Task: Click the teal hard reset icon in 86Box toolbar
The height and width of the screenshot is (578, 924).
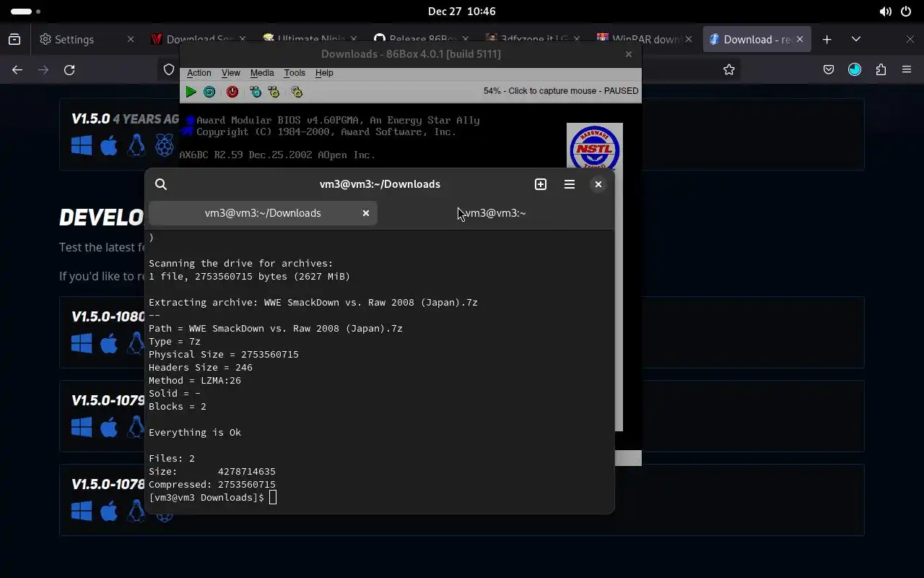Action: pyautogui.click(x=209, y=92)
